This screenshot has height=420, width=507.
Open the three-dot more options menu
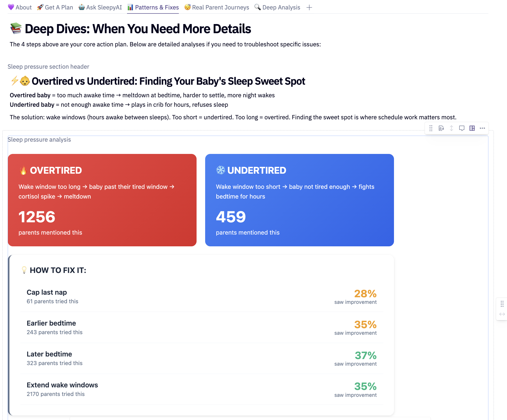482,128
